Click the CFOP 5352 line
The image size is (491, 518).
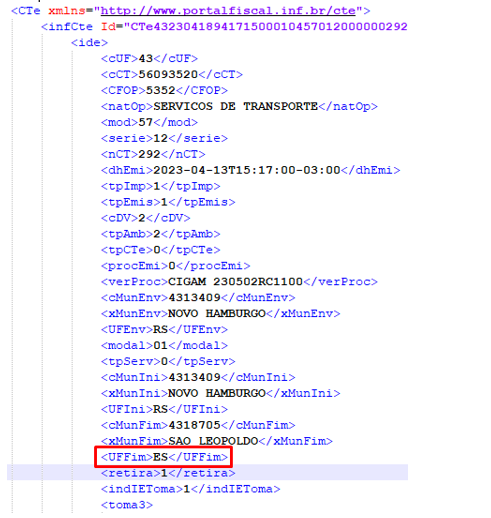point(164,90)
